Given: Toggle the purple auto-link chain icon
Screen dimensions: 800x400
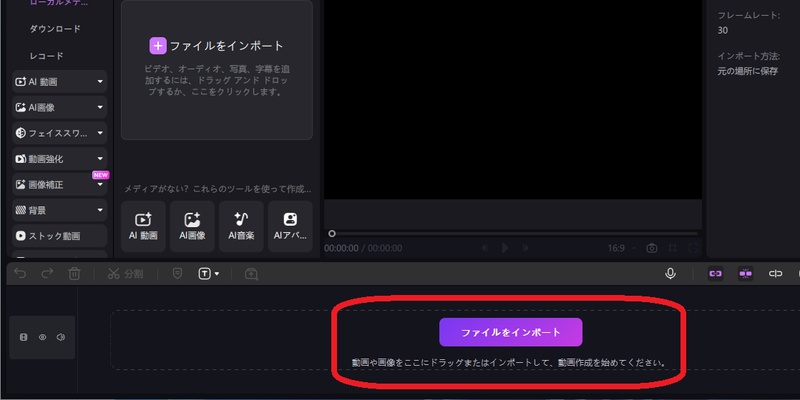Looking at the screenshot, I should tap(715, 274).
